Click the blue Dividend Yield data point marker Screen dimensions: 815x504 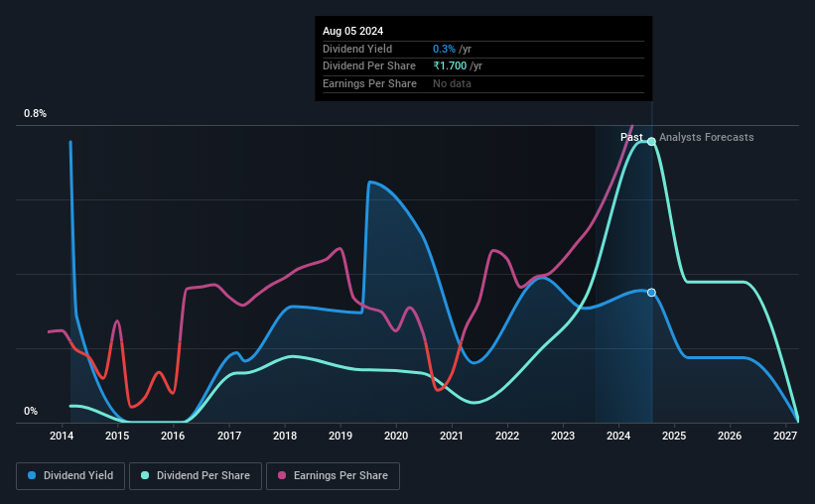(651, 293)
